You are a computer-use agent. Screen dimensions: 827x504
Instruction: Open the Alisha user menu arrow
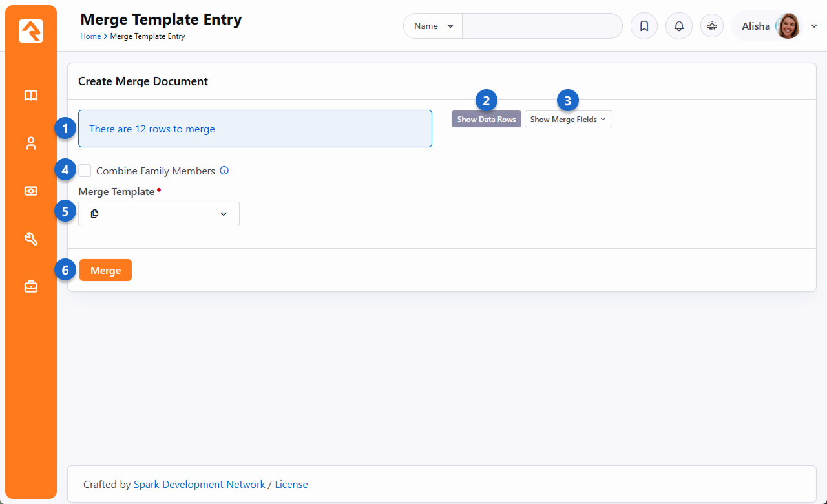pos(814,26)
